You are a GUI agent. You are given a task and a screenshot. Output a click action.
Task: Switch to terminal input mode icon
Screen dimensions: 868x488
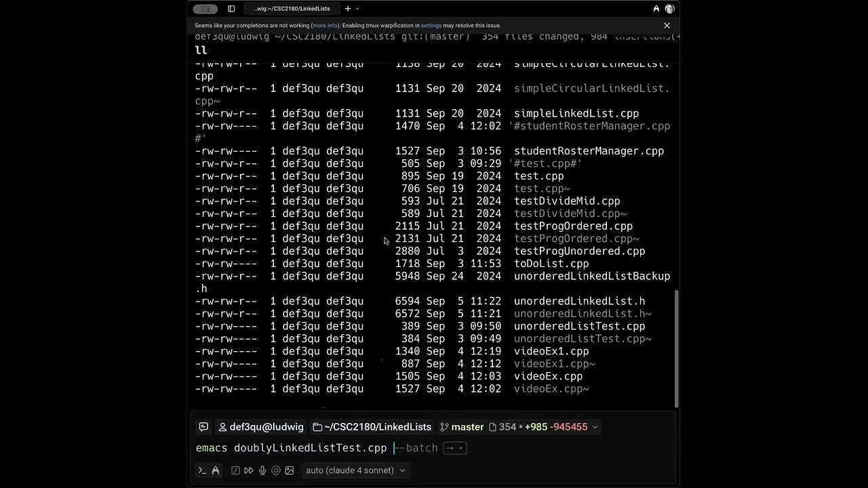pyautogui.click(x=202, y=470)
